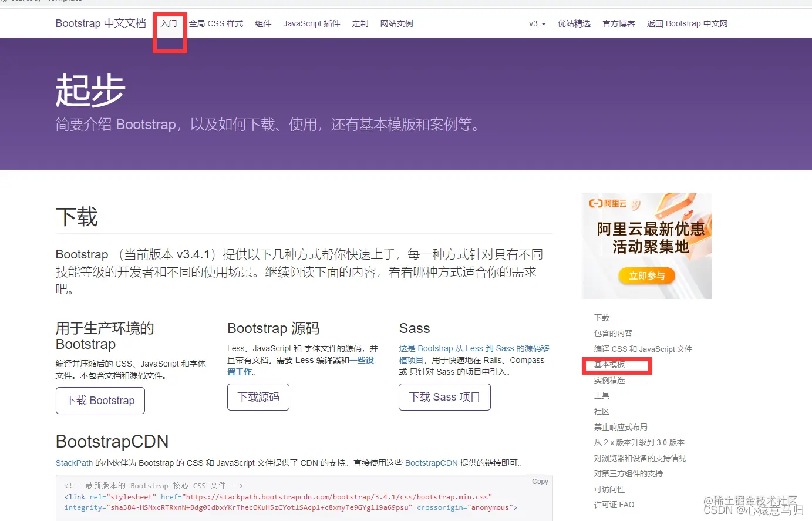Select 定制 in the navbar
The image size is (812, 521).
(360, 23)
